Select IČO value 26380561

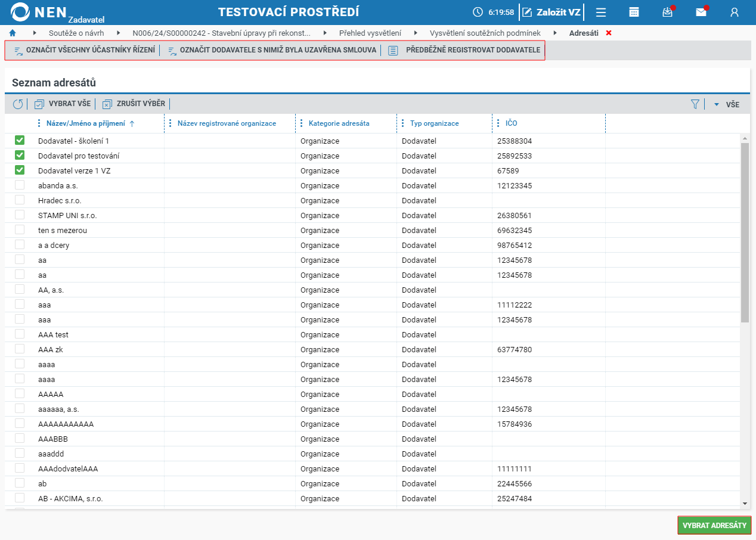point(515,216)
